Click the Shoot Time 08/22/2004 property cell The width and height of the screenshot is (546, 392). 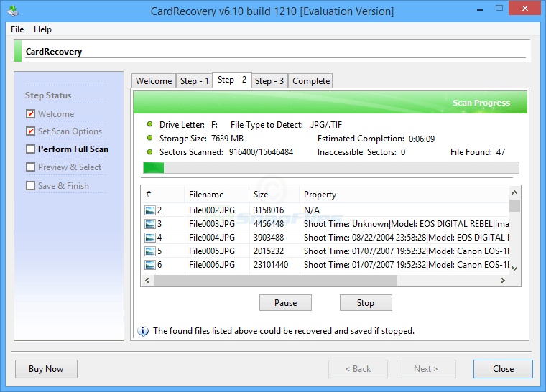[406, 238]
